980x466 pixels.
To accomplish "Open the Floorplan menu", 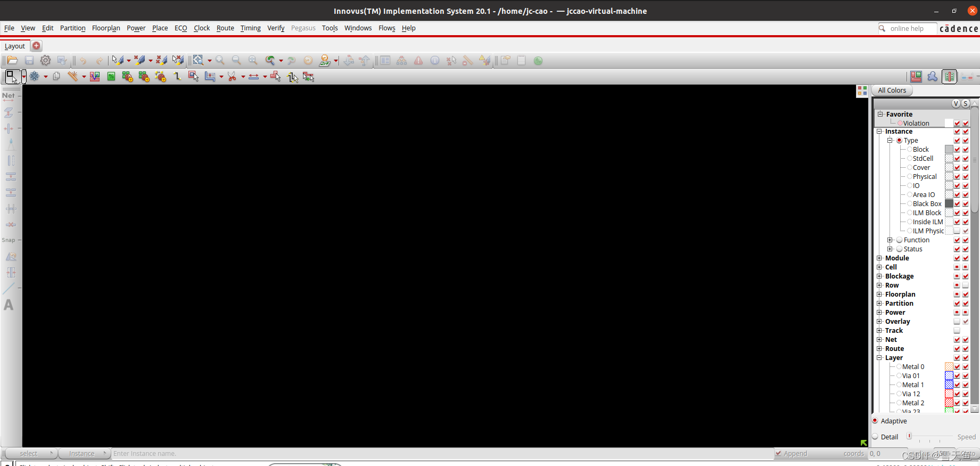I will pyautogui.click(x=106, y=28).
